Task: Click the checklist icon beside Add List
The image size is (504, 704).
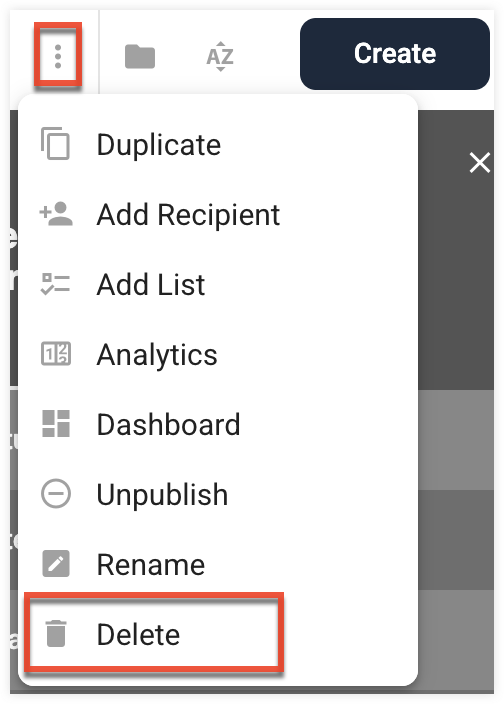Action: pyautogui.click(x=56, y=284)
